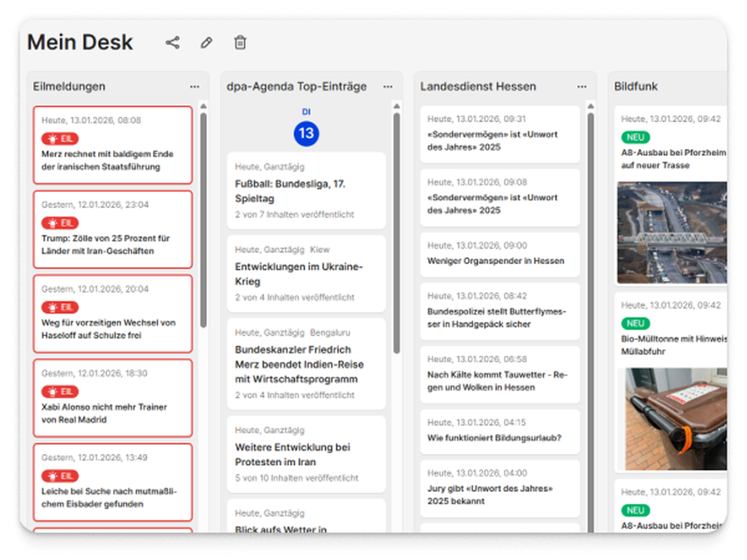
Task: Open Fußball Bundesliga 17. Spieltag agenda entry
Action: tap(289, 191)
